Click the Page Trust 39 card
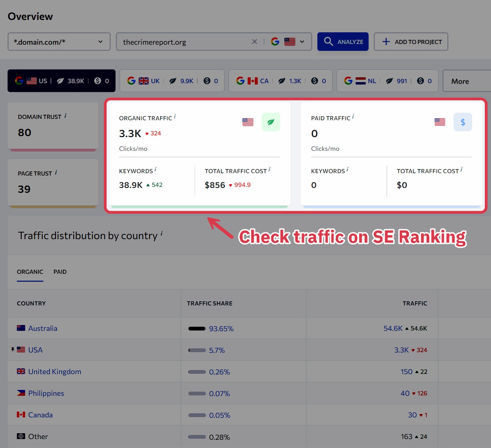The height and width of the screenshot is (448, 491). tap(53, 183)
